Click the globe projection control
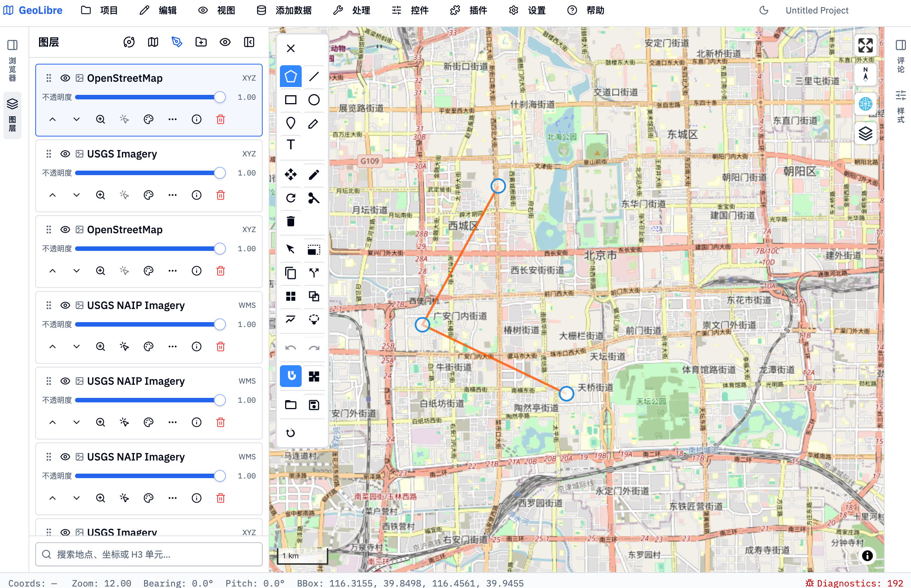This screenshot has height=588, width=911. (865, 104)
